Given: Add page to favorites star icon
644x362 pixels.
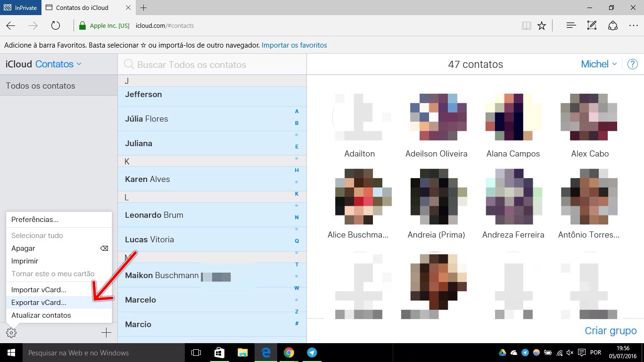Looking at the screenshot, I should pos(542,26).
